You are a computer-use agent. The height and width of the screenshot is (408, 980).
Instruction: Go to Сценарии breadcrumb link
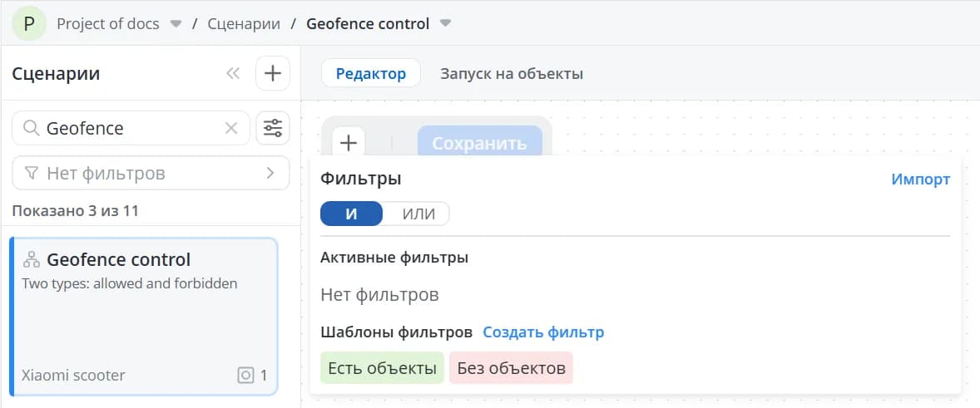[244, 24]
